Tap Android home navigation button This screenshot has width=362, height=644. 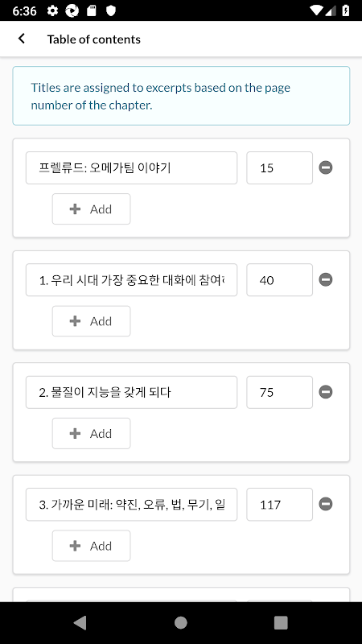pos(180,622)
